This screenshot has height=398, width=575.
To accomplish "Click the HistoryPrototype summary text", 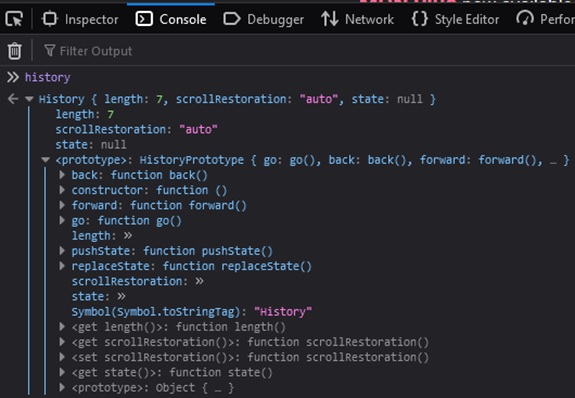I will coord(354,160).
